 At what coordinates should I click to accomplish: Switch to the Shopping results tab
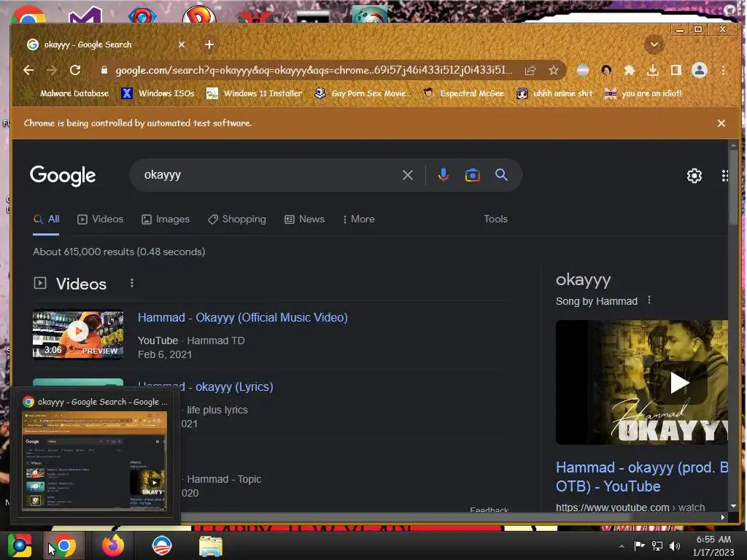point(237,219)
